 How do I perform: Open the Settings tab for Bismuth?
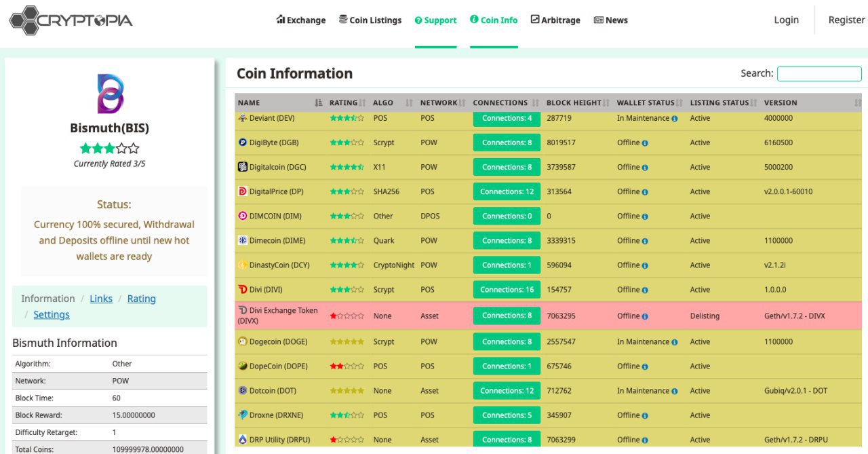[52, 315]
